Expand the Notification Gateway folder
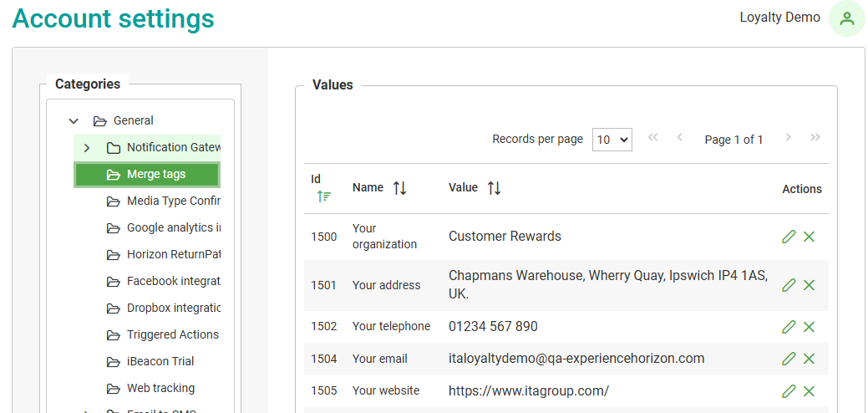Screen dimensions: 868x413 87,148
